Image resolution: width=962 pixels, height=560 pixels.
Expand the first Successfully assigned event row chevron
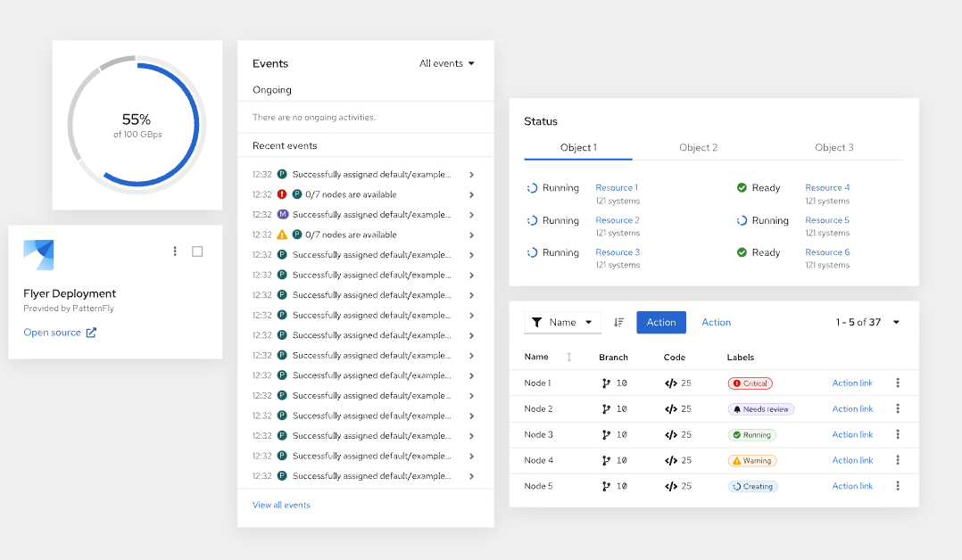coord(472,174)
